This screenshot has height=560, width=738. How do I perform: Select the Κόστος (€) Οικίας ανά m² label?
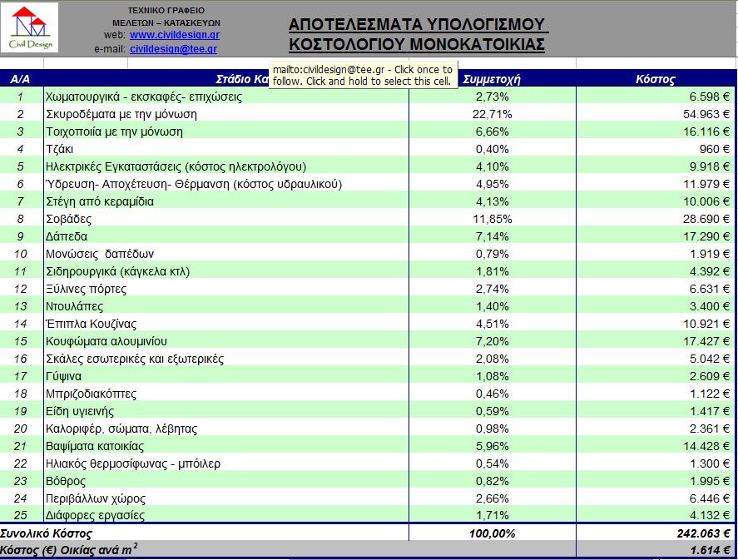point(69,550)
